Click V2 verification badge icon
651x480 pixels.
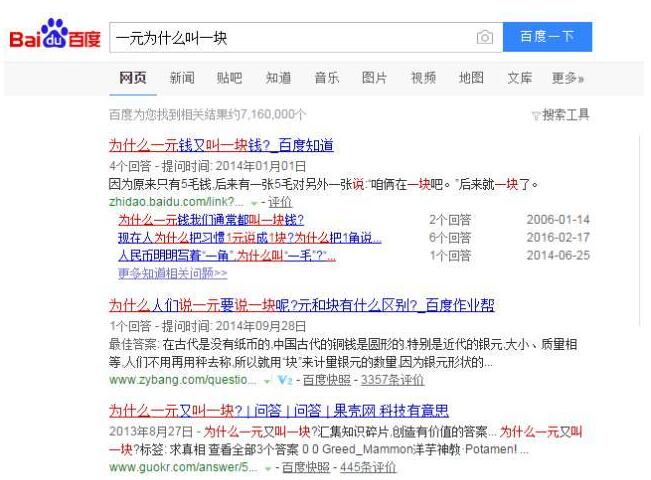click(285, 380)
